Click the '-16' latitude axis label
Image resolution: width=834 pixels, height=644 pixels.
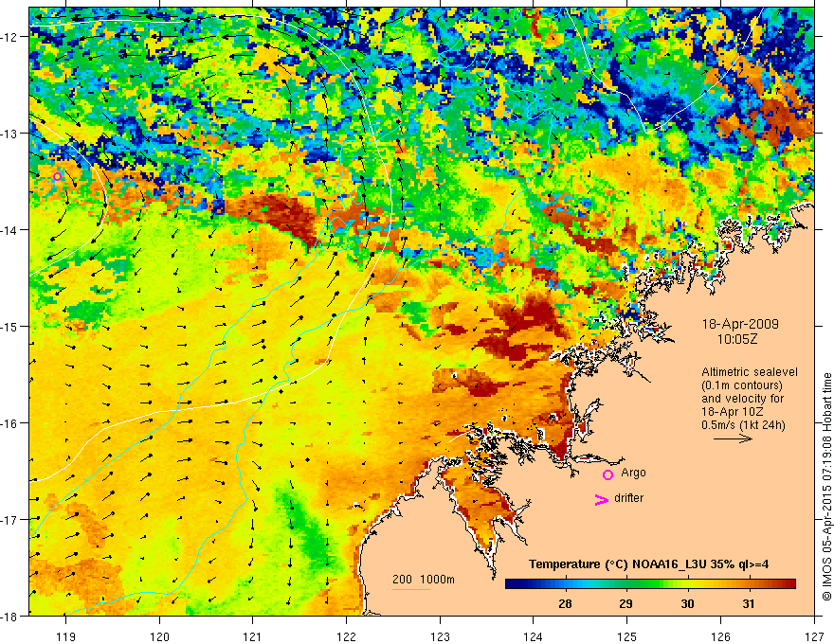tap(10, 423)
